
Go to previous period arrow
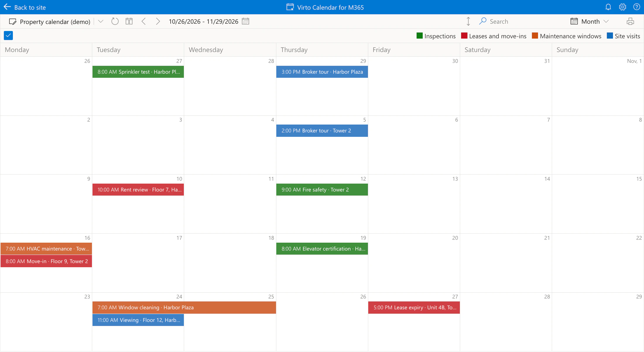[144, 21]
